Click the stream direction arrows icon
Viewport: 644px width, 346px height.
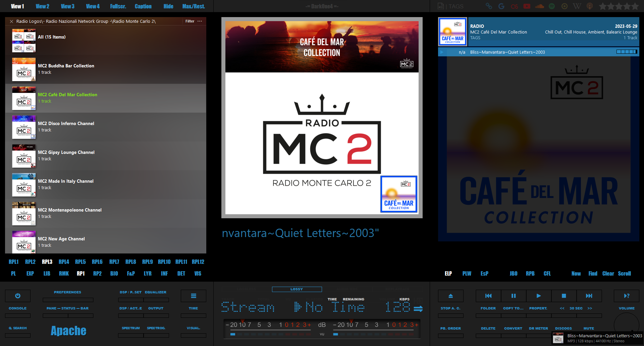click(x=418, y=308)
